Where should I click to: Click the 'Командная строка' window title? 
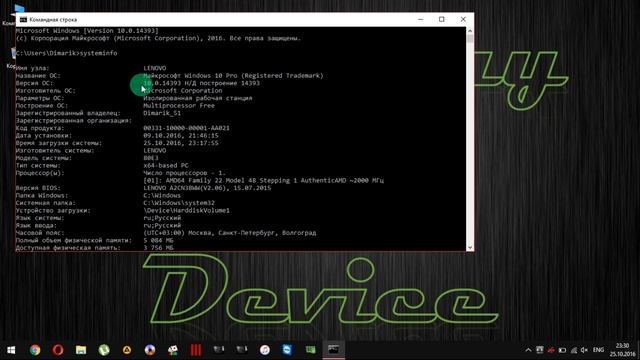(x=53, y=20)
